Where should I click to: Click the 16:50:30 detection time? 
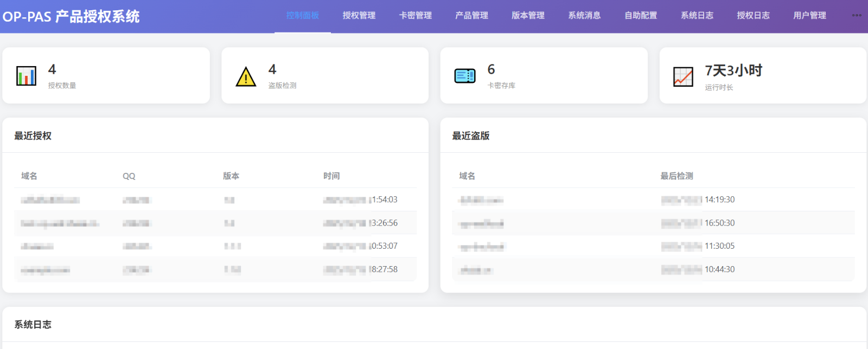click(x=719, y=223)
